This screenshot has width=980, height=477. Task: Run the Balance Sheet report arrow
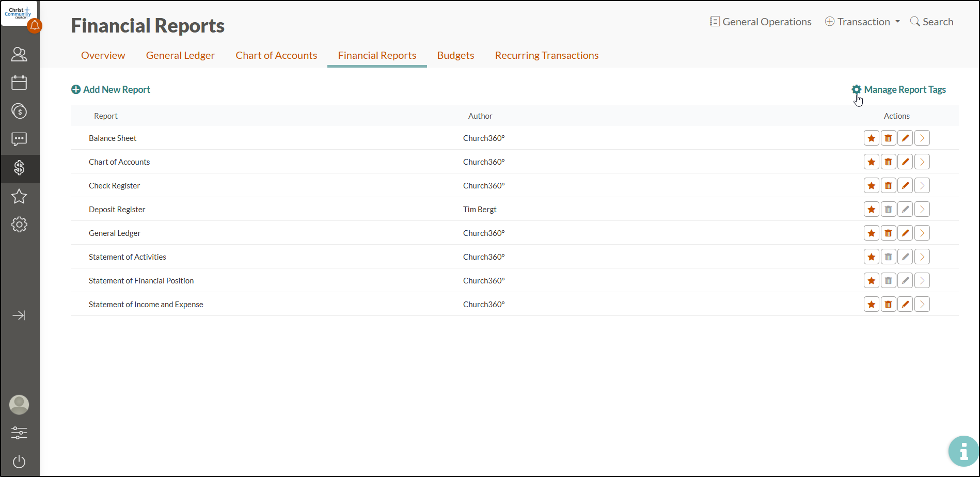[x=922, y=138]
